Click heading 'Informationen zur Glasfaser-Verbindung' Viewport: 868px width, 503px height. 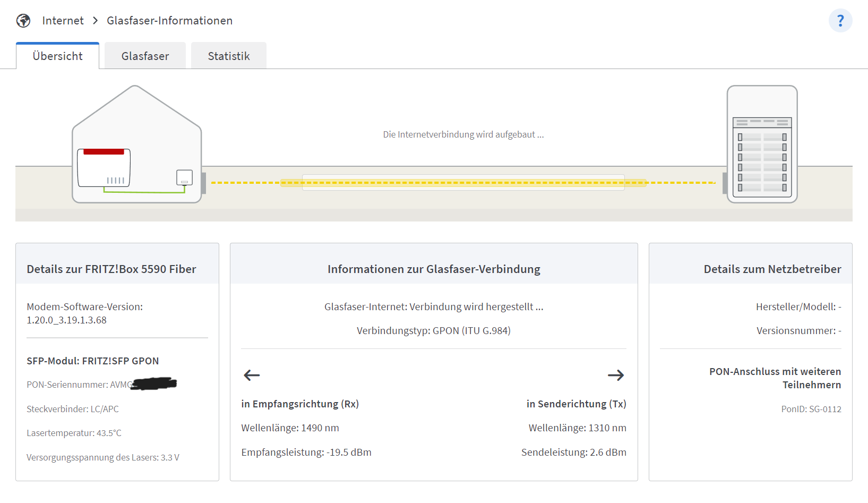coord(434,269)
